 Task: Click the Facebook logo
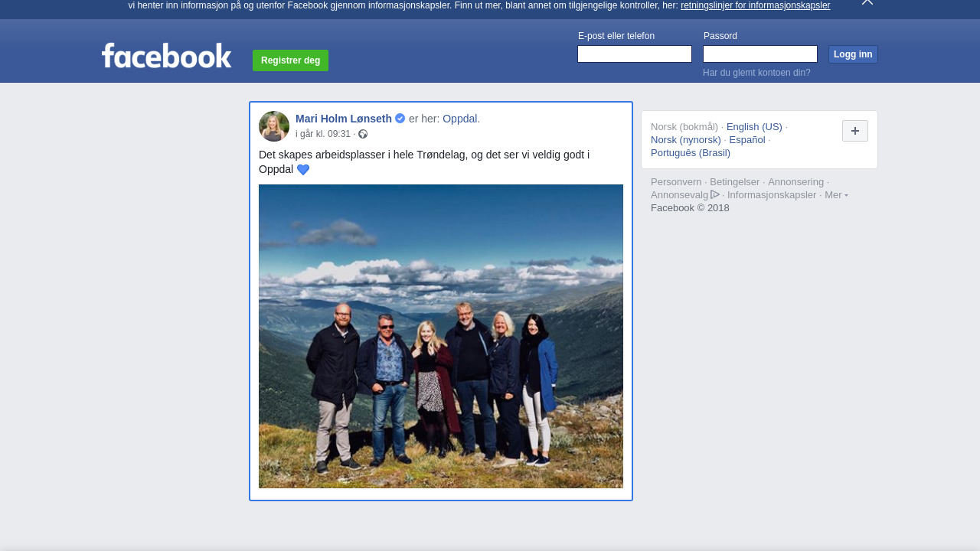pos(166,56)
